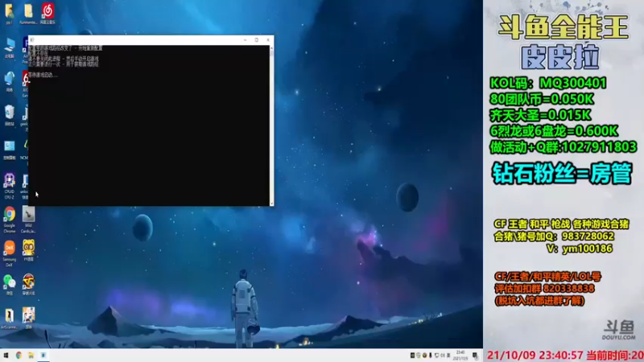Open the notification center icon in the taskbar

point(475,356)
